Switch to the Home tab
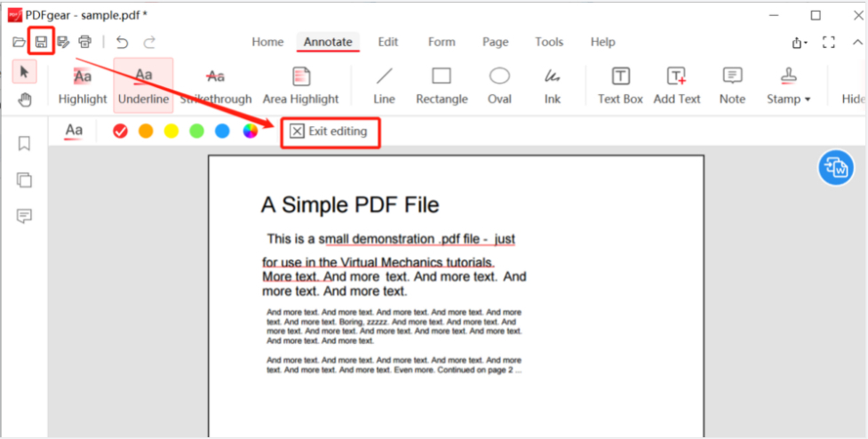The width and height of the screenshot is (868, 439). click(267, 42)
